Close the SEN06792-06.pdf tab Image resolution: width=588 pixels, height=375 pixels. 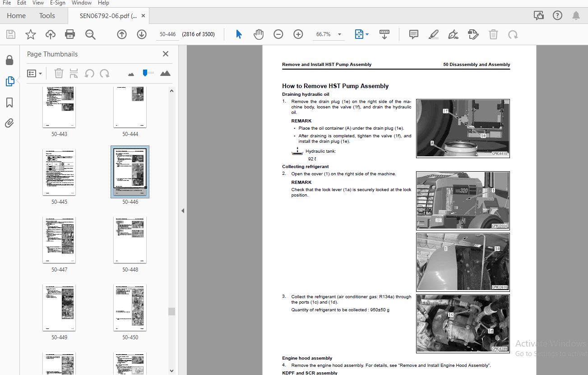[143, 15]
